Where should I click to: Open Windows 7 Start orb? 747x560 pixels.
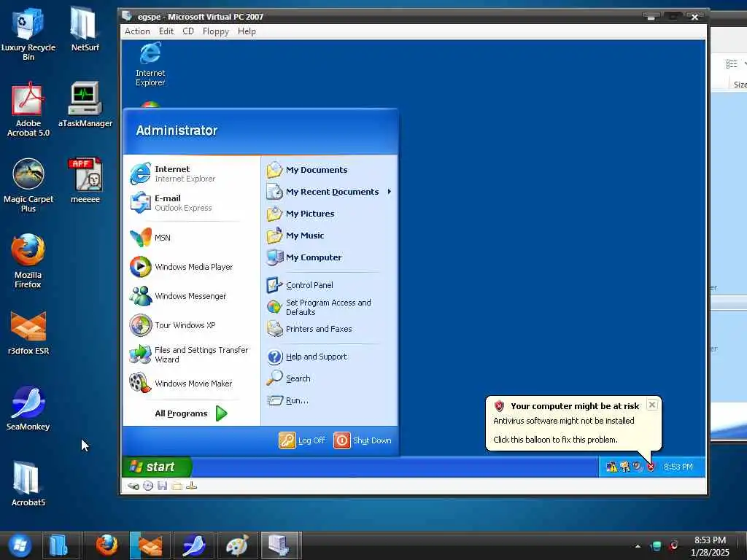(x=20, y=545)
